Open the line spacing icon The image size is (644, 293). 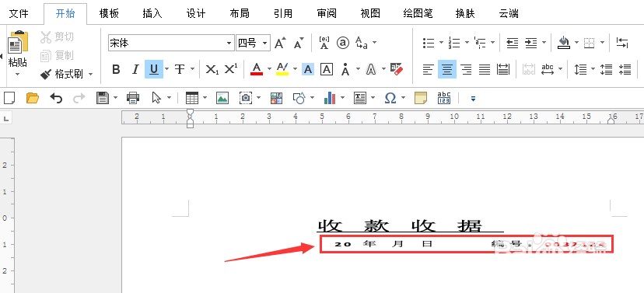click(x=580, y=69)
